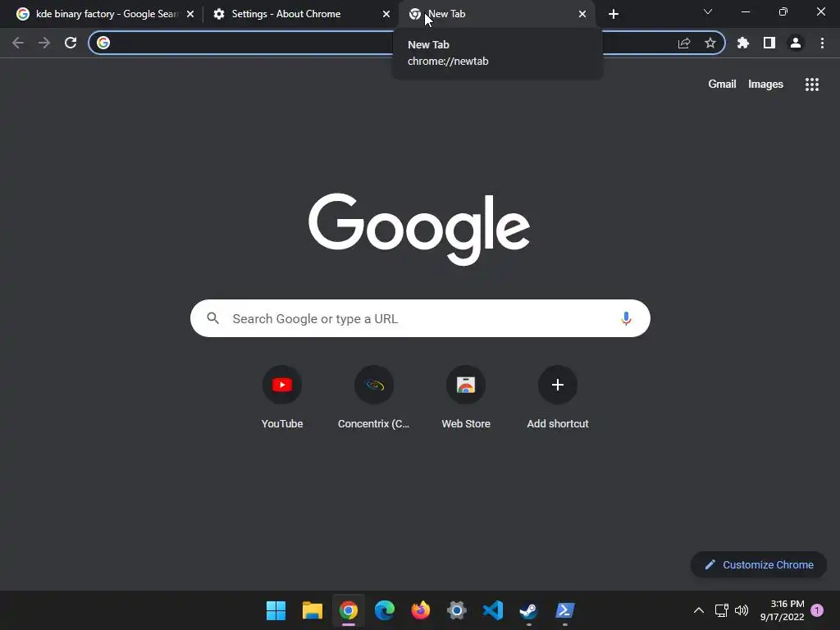This screenshot has height=630, width=840.
Task: Open Steam from the taskbar
Action: point(529,610)
